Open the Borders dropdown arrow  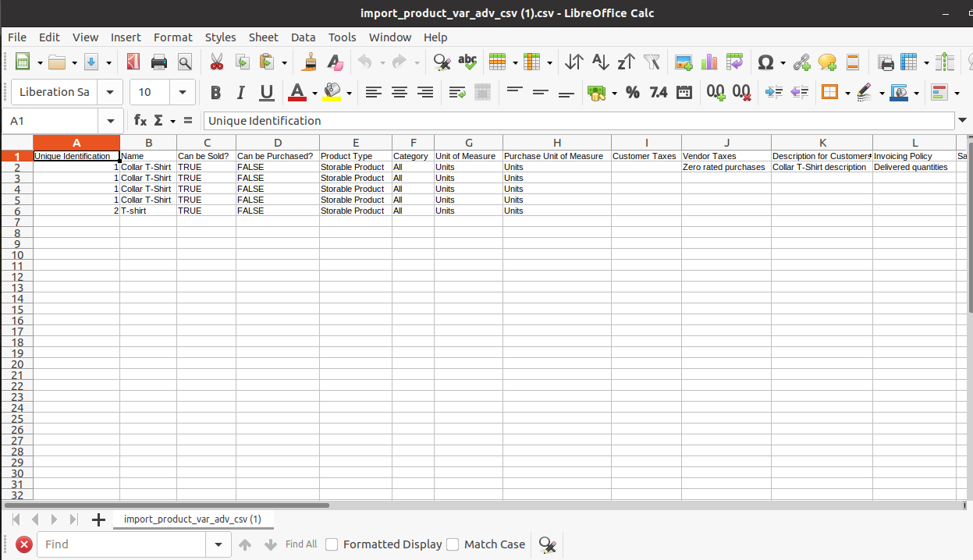[x=847, y=92]
